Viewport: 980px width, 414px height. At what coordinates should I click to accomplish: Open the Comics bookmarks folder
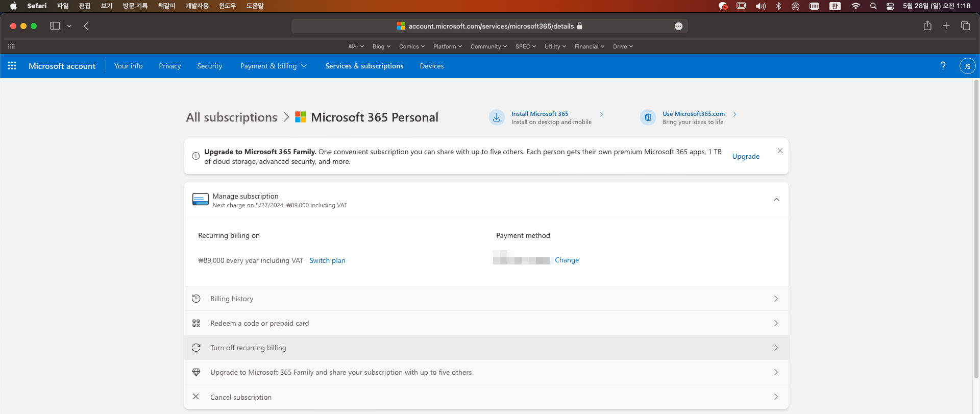(x=412, y=46)
